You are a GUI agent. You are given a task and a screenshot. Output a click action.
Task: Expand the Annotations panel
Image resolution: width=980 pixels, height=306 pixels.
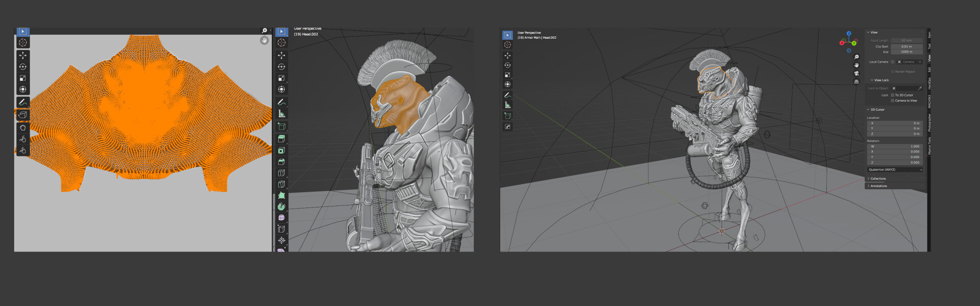tap(878, 186)
